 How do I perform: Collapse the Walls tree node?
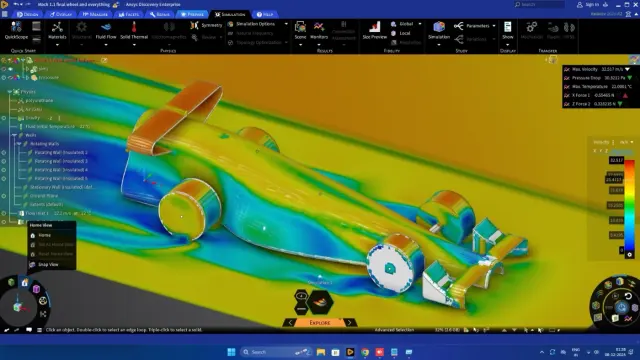14,135
